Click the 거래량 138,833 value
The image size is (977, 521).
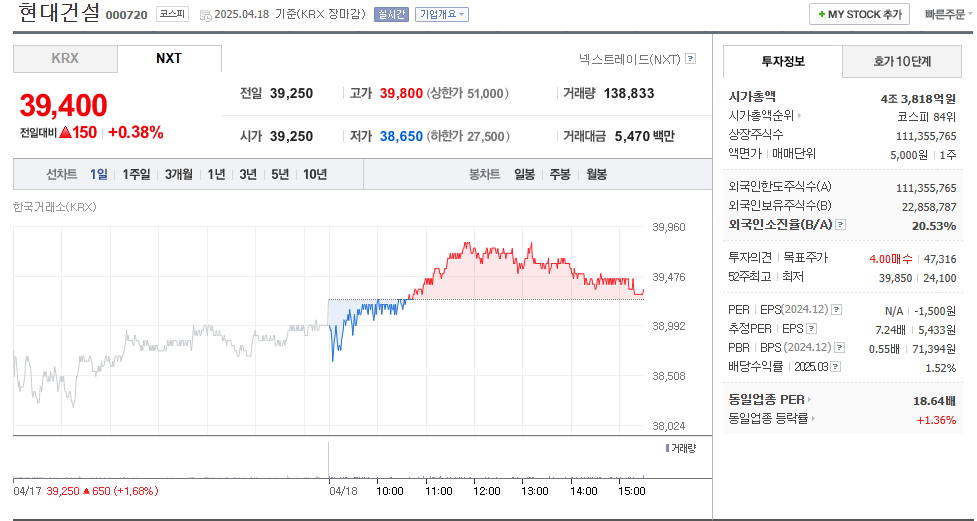pyautogui.click(x=629, y=93)
